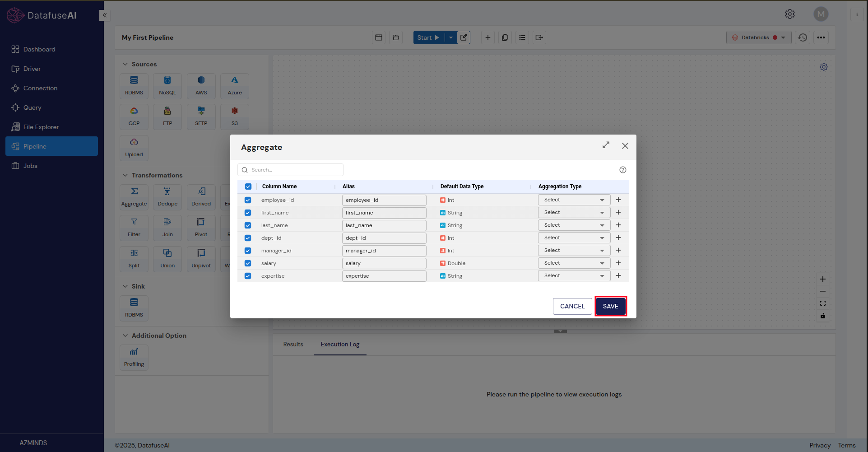The width and height of the screenshot is (868, 452).
Task: Click the Profiling option icon
Action: [134, 357]
